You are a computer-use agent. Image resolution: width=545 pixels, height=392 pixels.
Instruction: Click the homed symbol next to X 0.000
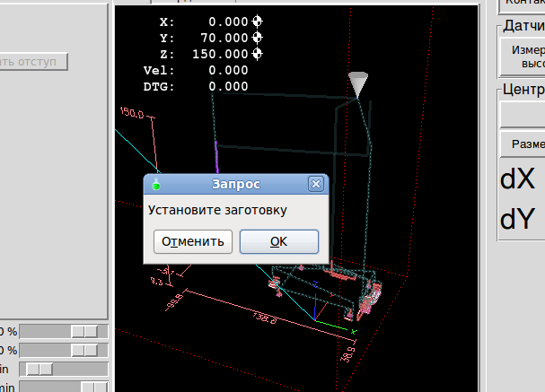(x=257, y=22)
